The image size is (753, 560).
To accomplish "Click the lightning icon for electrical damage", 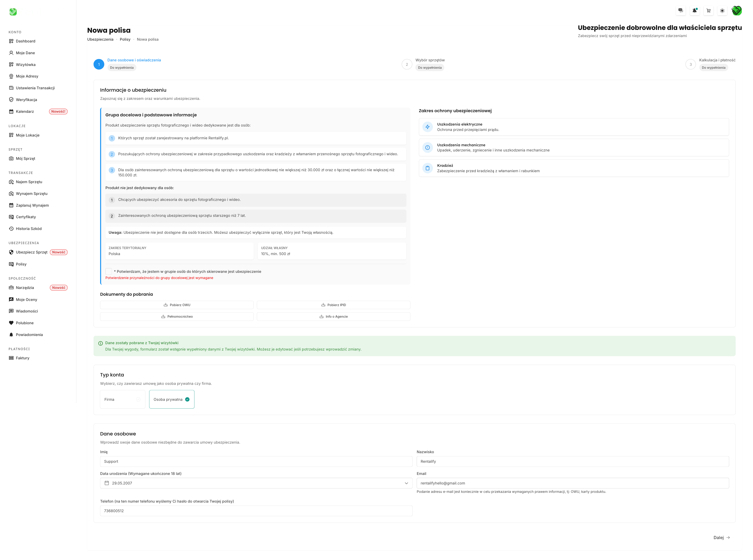I will pos(427,127).
